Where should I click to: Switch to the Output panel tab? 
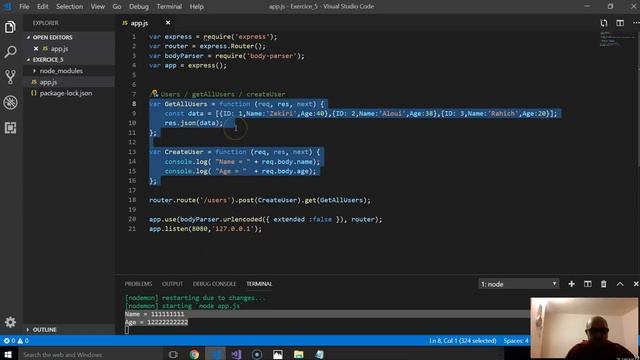pos(172,284)
